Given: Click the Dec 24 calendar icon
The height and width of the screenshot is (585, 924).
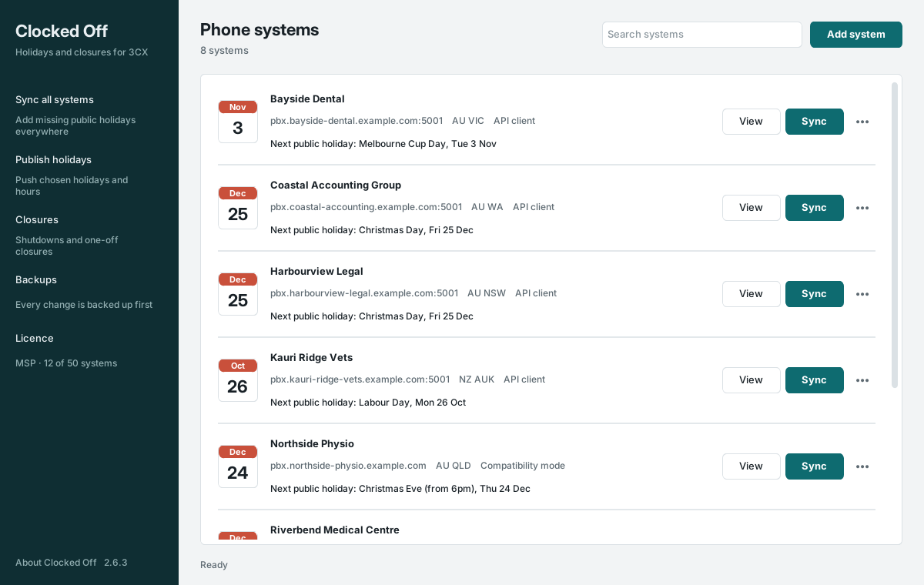Looking at the screenshot, I should (238, 466).
